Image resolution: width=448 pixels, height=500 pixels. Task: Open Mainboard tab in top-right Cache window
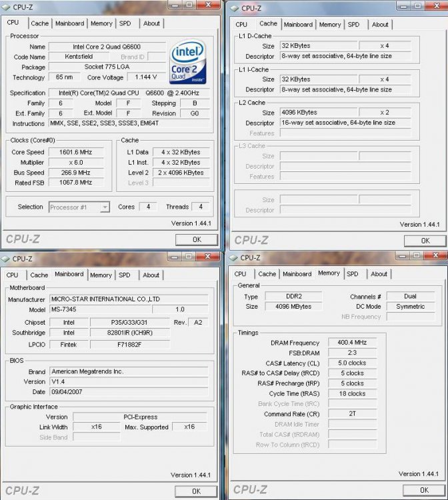coord(298,25)
